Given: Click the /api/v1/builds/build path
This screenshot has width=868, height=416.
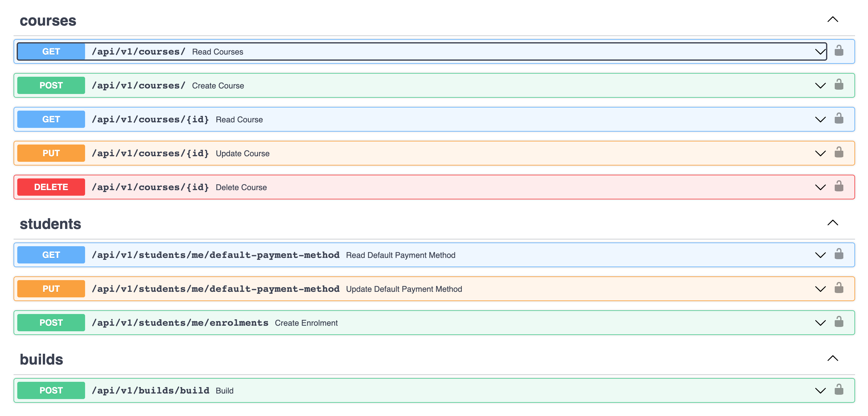Looking at the screenshot, I should click(x=151, y=391).
